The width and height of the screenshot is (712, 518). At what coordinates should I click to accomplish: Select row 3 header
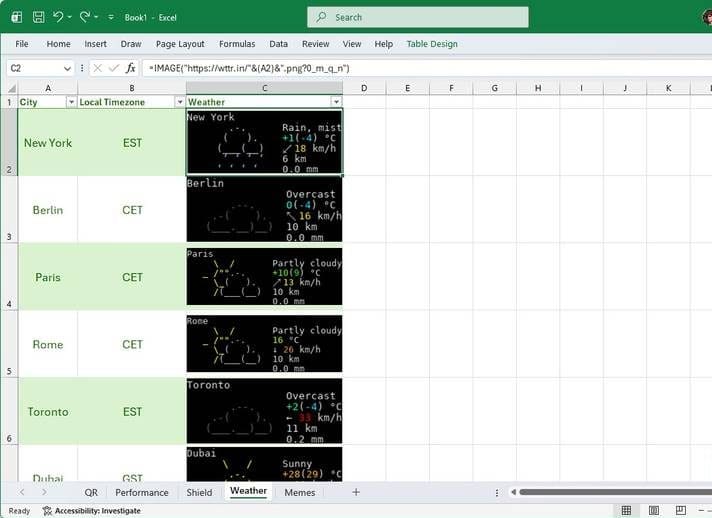click(x=9, y=209)
